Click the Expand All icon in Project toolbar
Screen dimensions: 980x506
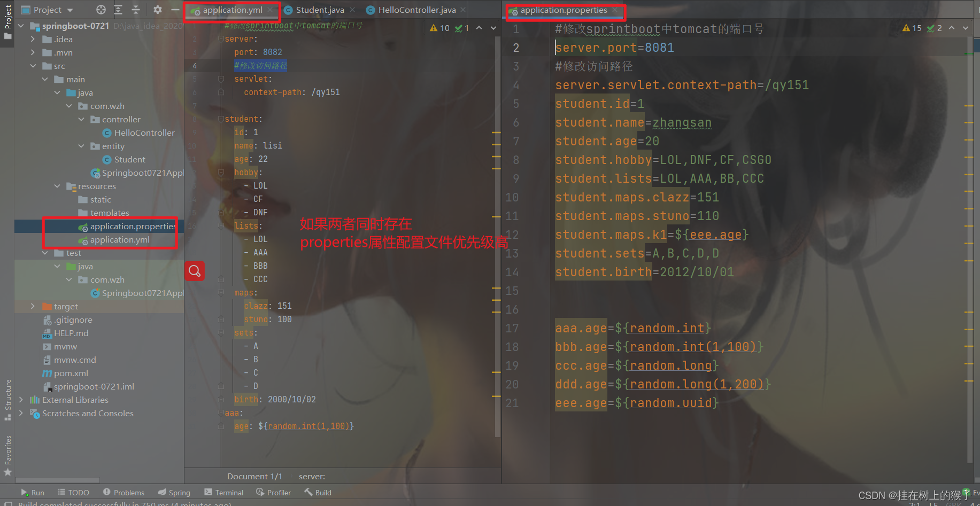pyautogui.click(x=118, y=10)
